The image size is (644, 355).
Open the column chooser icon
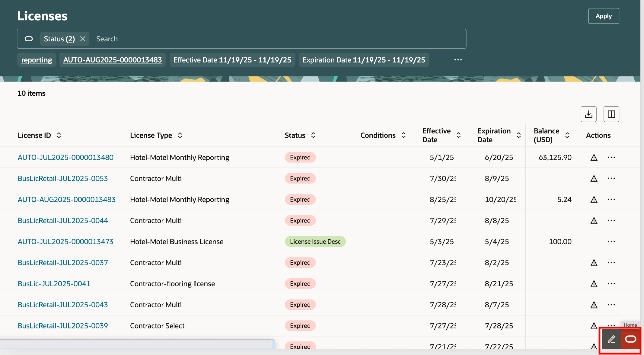(611, 114)
